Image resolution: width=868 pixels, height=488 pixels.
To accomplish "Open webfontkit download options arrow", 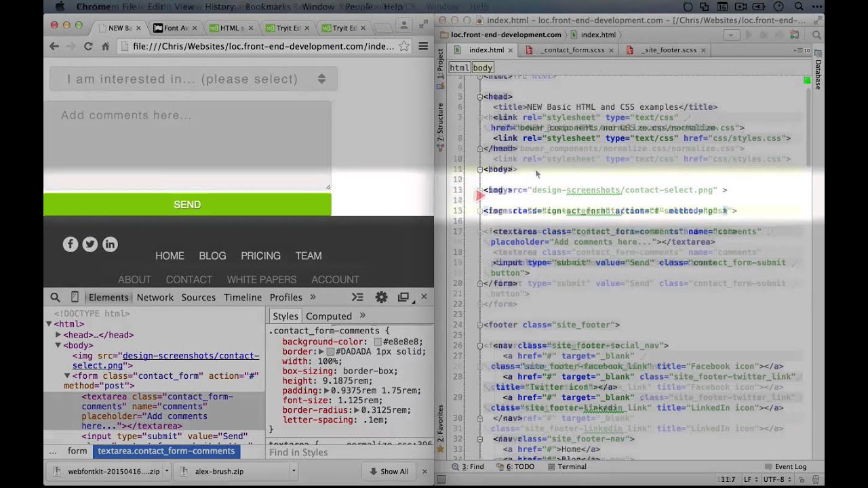I will pos(166,471).
